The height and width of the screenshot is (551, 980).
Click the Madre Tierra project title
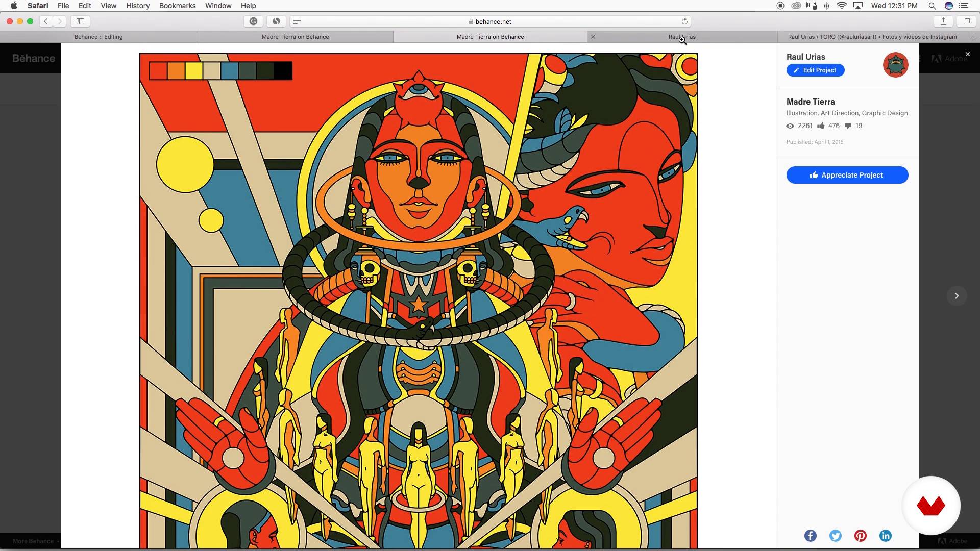[x=811, y=102]
